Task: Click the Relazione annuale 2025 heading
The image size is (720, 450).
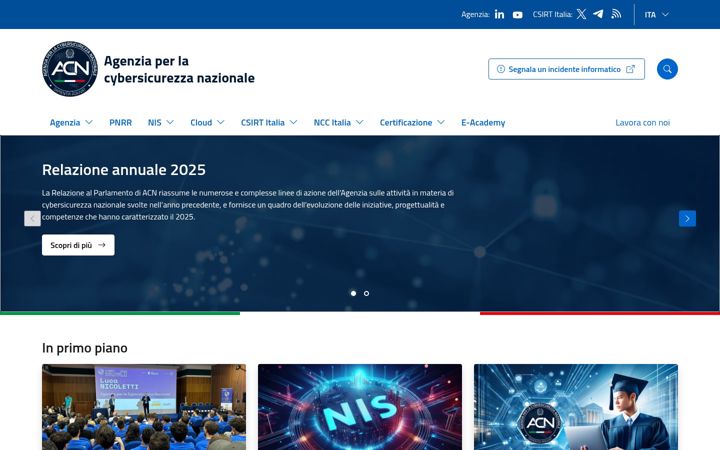Action: coord(124,170)
